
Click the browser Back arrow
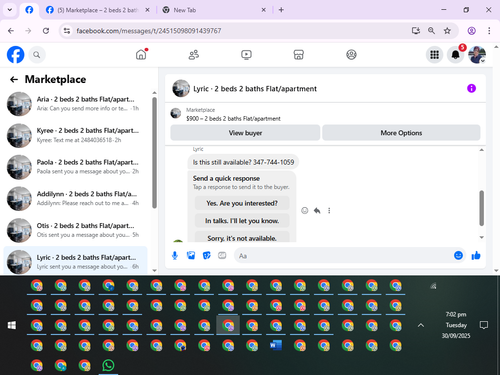(11, 31)
